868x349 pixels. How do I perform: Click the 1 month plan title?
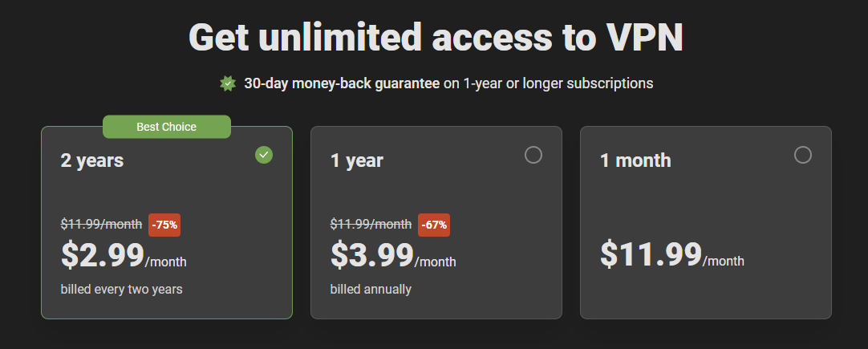[635, 160]
